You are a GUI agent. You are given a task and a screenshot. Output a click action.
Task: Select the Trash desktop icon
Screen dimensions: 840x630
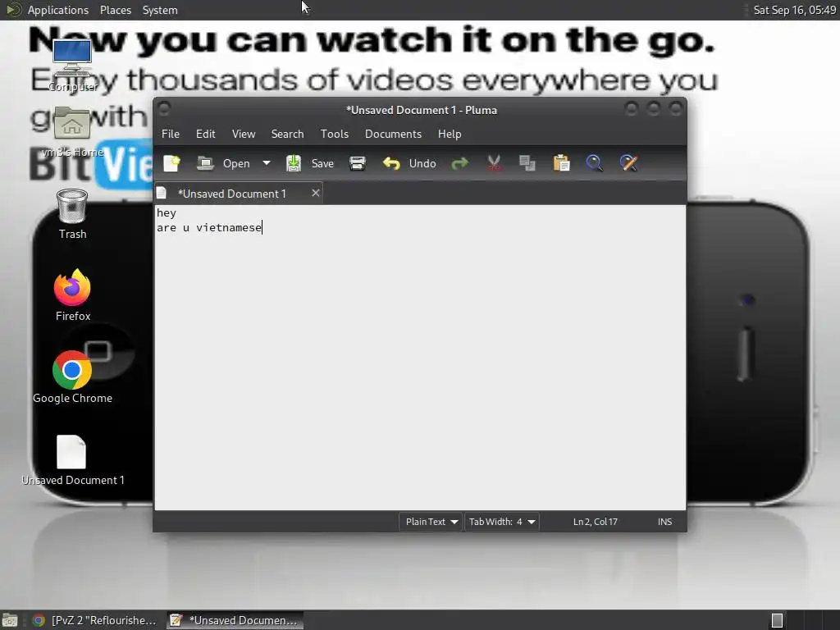(x=72, y=213)
